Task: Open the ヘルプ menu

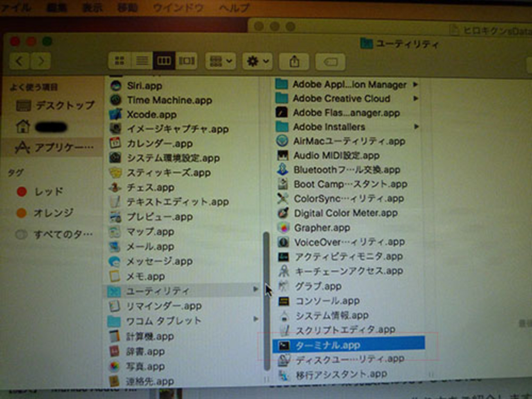Action: (x=234, y=8)
